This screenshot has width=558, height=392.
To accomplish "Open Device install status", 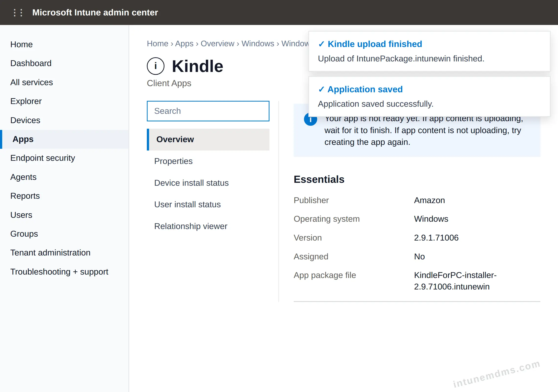I will 208,183.
